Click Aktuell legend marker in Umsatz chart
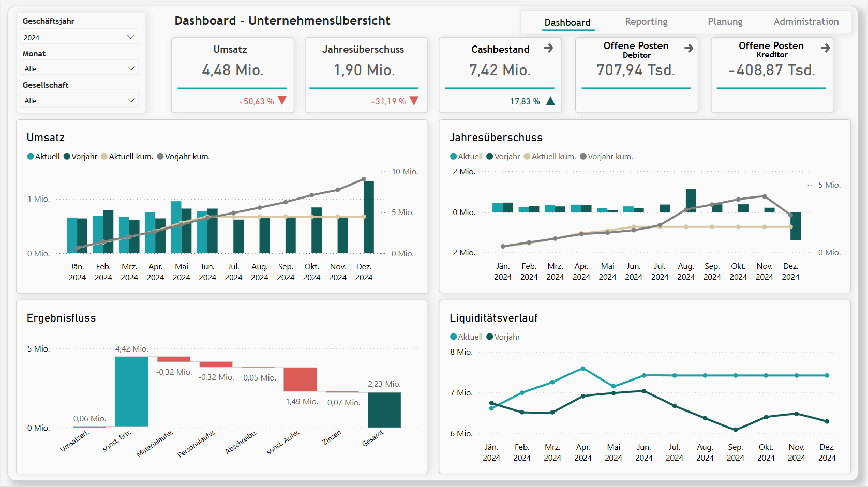Image resolution: width=868 pixels, height=487 pixels. click(31, 157)
